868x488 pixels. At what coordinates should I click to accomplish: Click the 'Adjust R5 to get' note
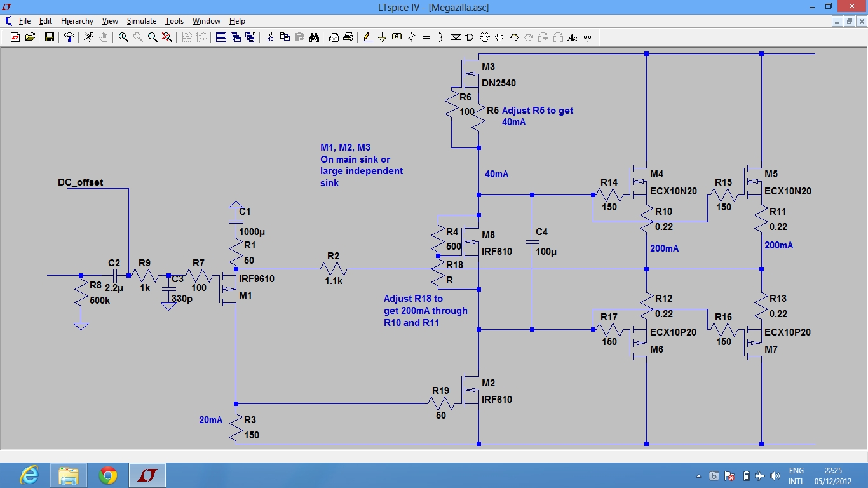coord(538,111)
